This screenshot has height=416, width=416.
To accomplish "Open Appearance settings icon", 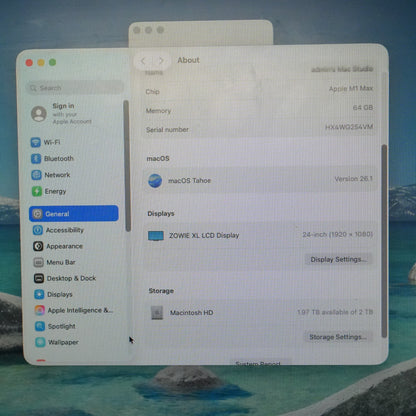I will coord(38,246).
